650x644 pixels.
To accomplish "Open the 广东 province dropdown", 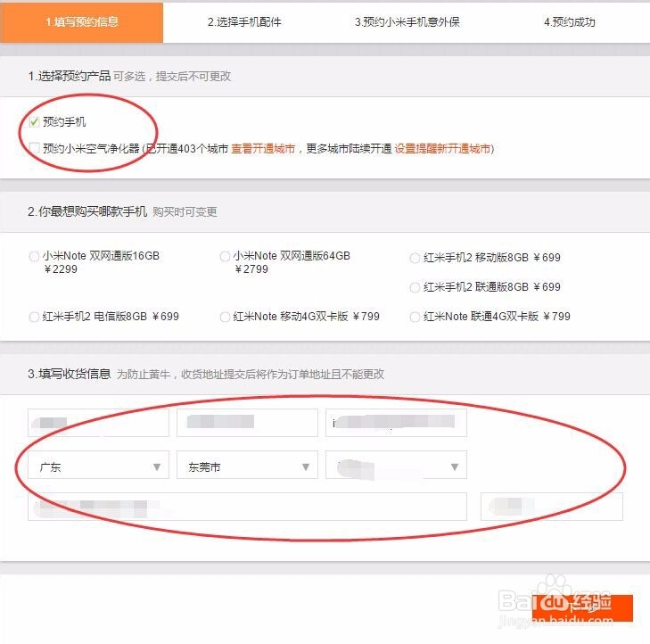I will click(x=98, y=465).
